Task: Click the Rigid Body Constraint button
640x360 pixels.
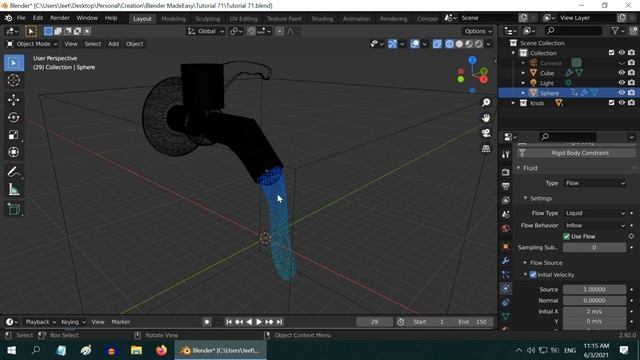Action: [x=576, y=153]
